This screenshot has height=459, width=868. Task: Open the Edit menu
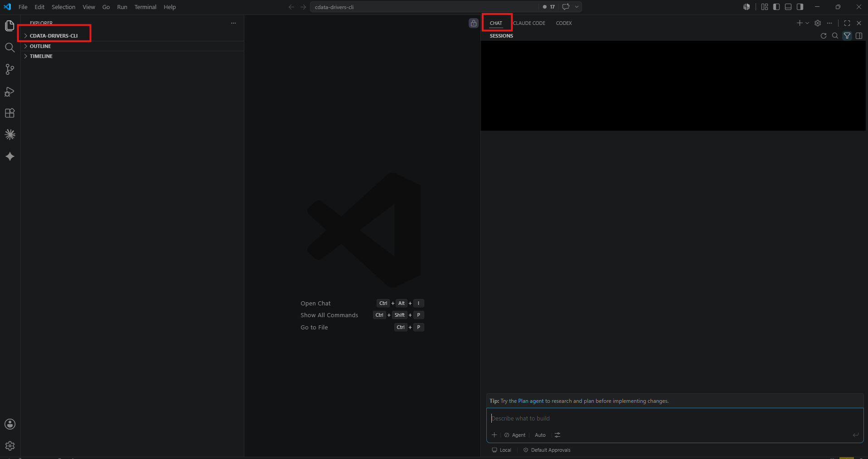pyautogui.click(x=39, y=7)
